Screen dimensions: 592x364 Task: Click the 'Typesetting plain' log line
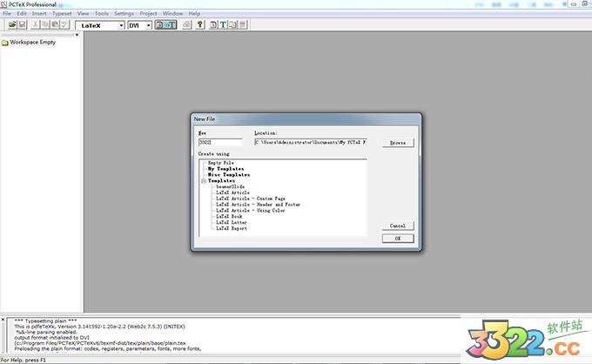pyautogui.click(x=45, y=321)
